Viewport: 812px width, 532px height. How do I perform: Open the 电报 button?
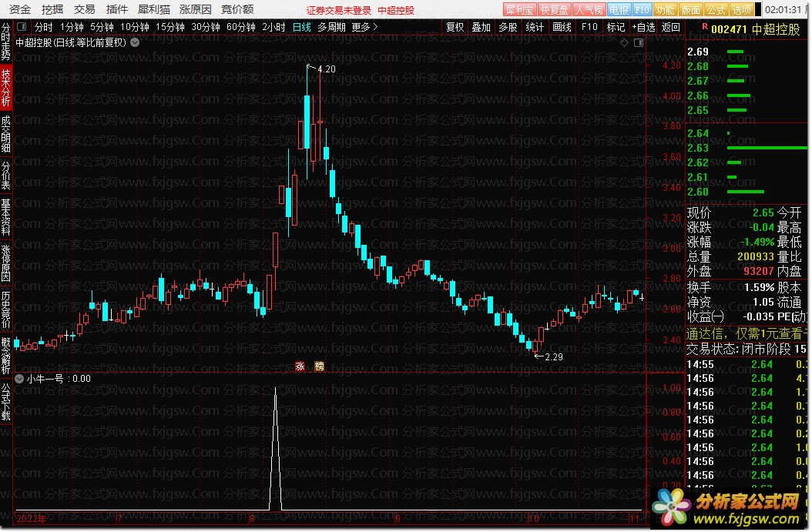(619, 10)
